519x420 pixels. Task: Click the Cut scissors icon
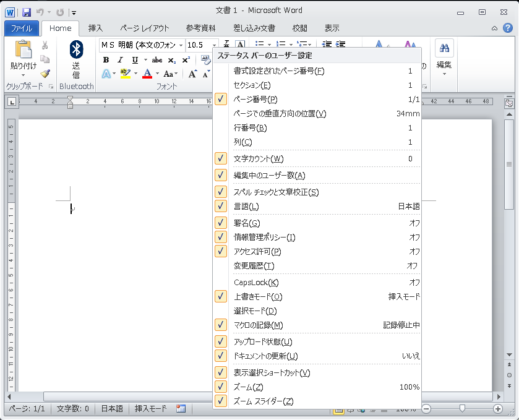45,45
